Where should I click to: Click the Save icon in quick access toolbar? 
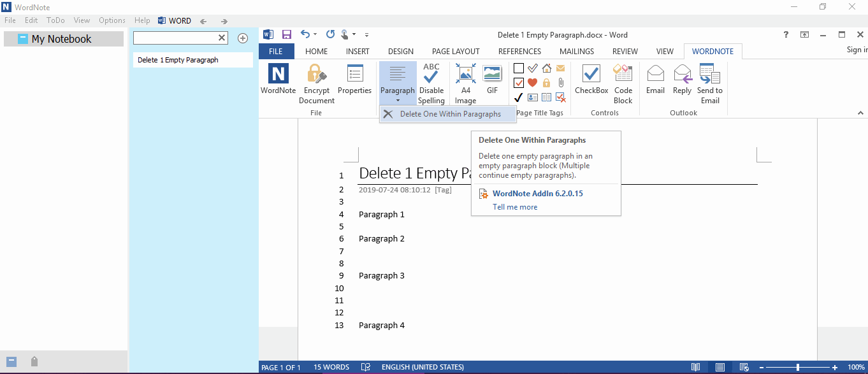point(286,34)
